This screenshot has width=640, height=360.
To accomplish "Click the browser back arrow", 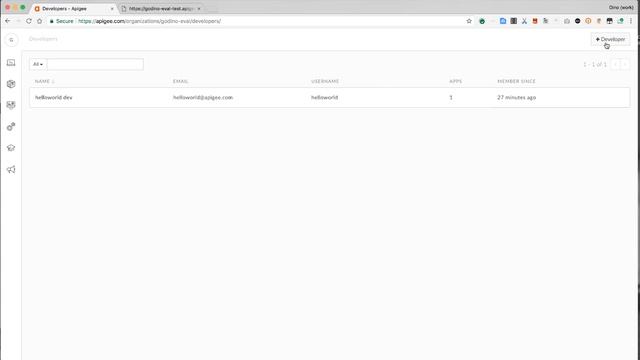I will pos(8,21).
